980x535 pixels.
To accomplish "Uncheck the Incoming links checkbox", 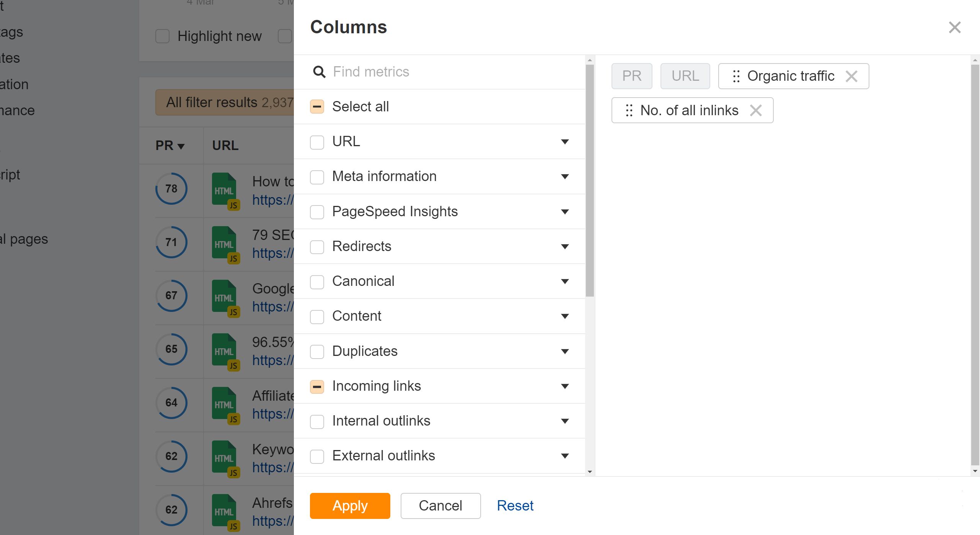I will (317, 387).
